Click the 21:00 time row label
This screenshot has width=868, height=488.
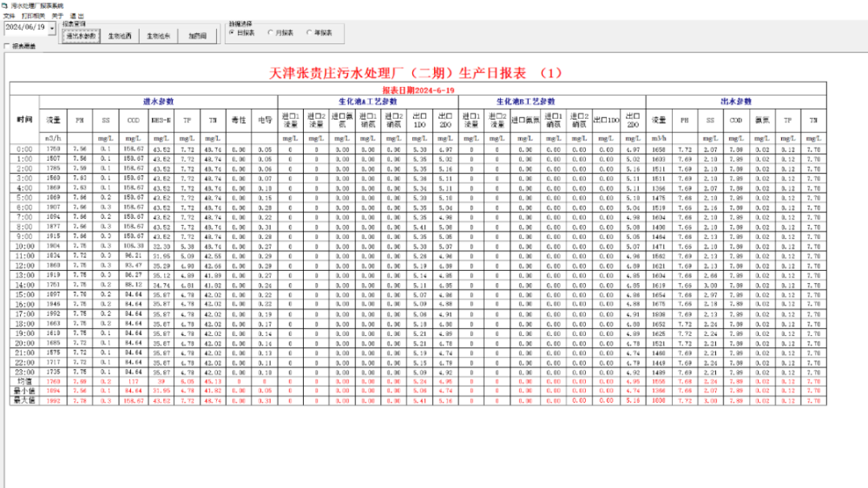click(x=24, y=353)
